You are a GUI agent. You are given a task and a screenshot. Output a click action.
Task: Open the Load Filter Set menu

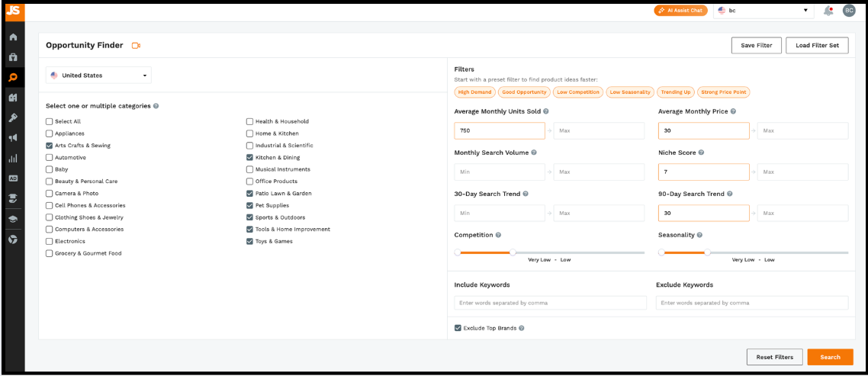(x=817, y=46)
